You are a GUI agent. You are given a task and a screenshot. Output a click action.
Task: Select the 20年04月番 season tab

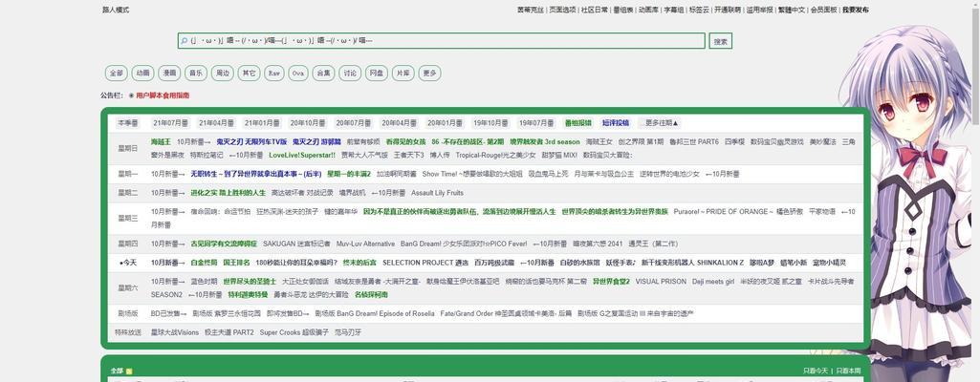[x=399, y=123]
